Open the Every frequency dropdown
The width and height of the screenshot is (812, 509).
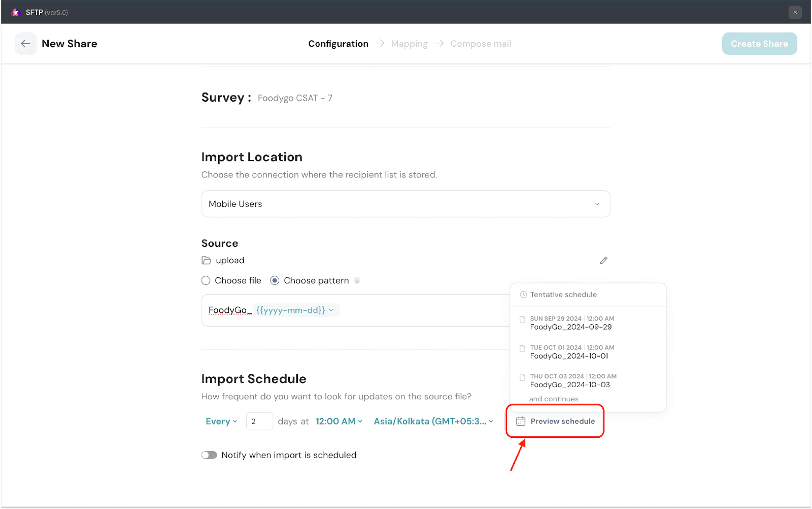(221, 422)
